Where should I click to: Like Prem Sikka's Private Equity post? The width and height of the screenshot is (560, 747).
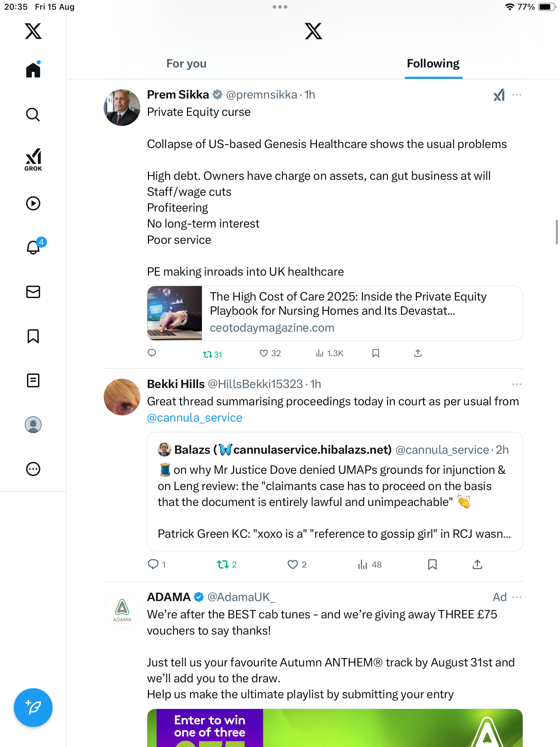pos(264,353)
